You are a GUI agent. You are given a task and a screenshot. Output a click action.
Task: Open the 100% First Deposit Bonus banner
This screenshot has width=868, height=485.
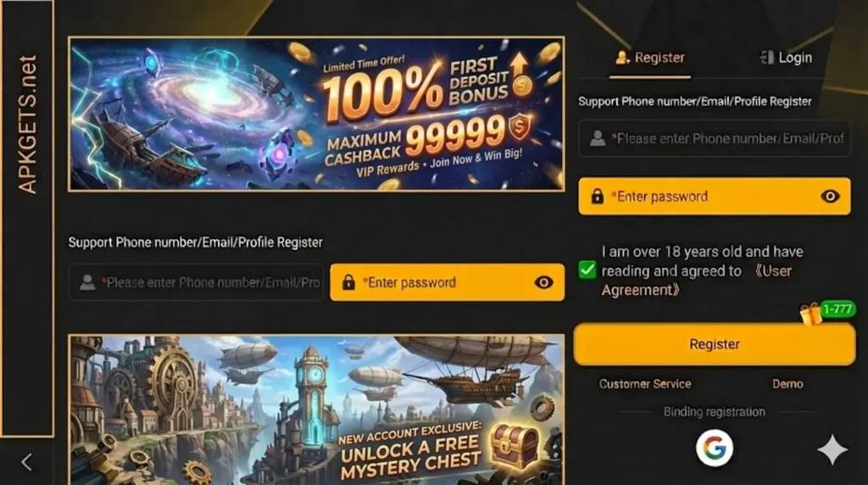pyautogui.click(x=316, y=114)
